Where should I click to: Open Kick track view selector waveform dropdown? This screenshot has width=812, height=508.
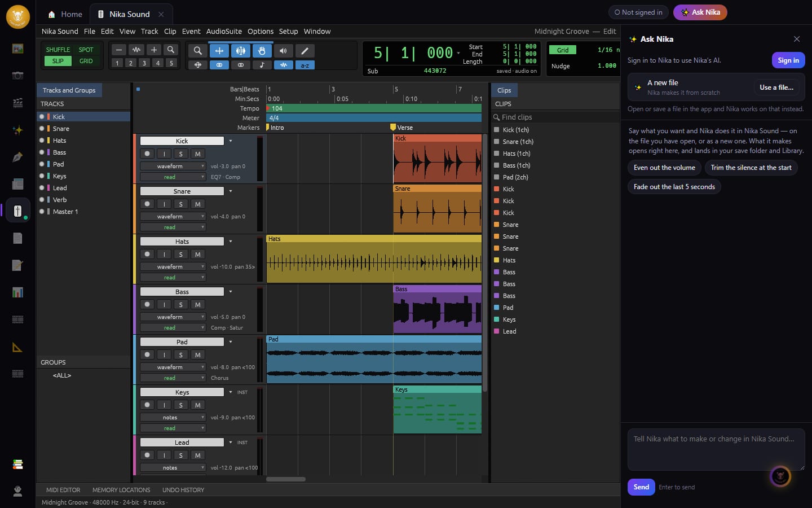click(173, 166)
